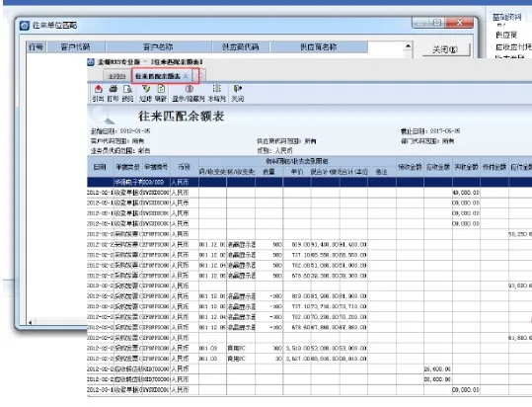Click the 打印 (print) toolbar icon
Screen dimensions: 532x407
113,93
